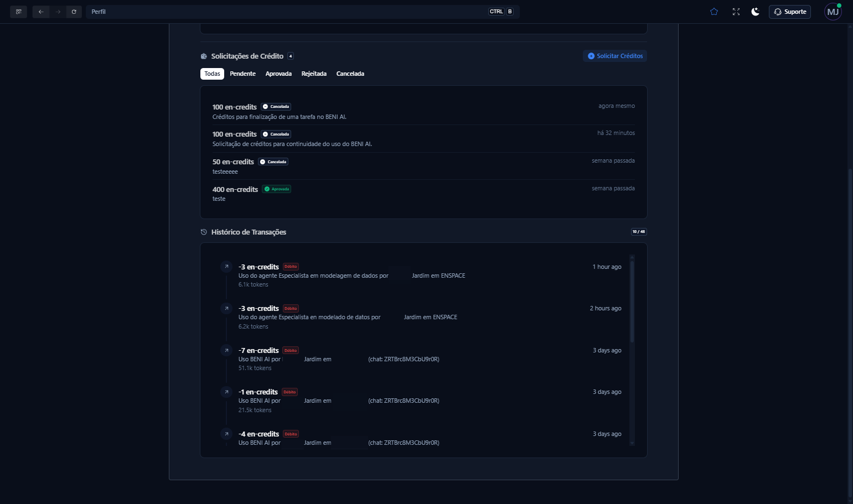Click arrow icon of the 2 hours ago transaction
Viewport: 853px width, 504px height.
tap(226, 308)
